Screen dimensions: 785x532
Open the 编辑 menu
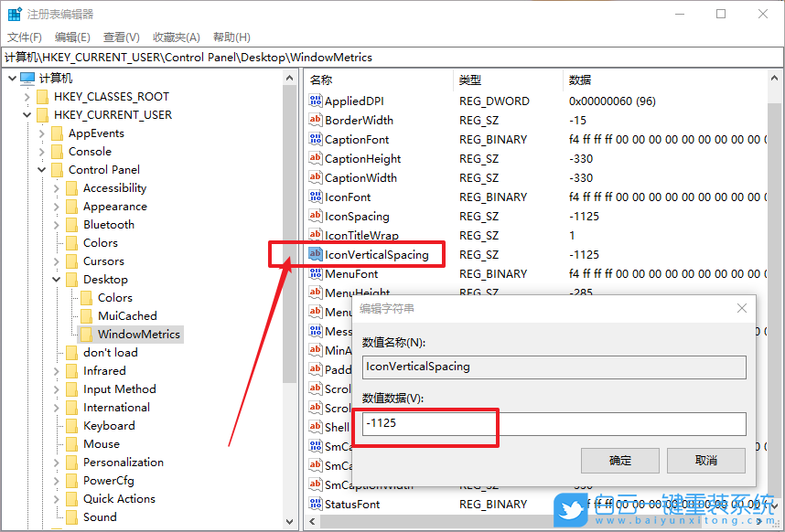point(72,37)
